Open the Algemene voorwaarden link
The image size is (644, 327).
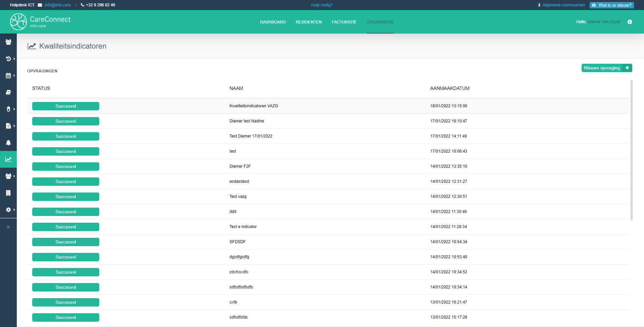tap(564, 5)
